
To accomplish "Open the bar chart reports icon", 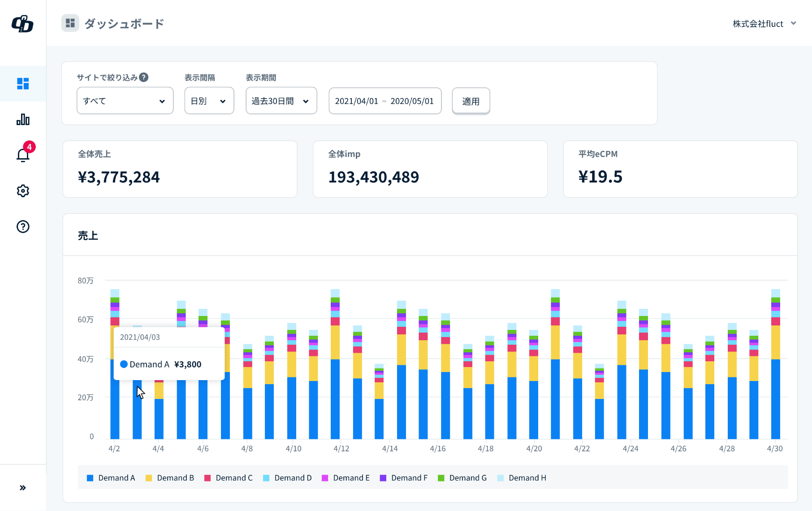I will click(x=23, y=120).
